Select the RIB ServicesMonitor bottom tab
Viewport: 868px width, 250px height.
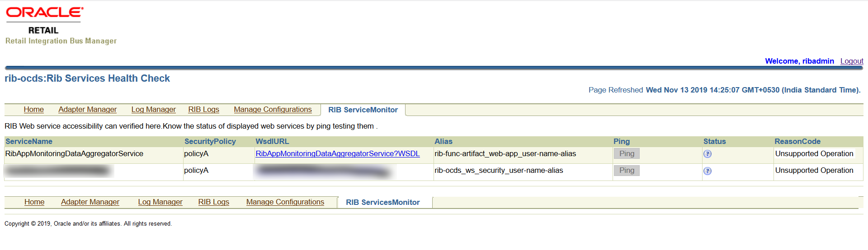(383, 203)
